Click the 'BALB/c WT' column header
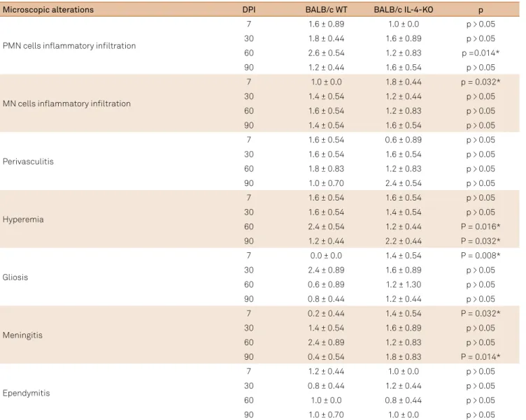This screenshot has width=526, height=420. pyautogui.click(x=326, y=10)
